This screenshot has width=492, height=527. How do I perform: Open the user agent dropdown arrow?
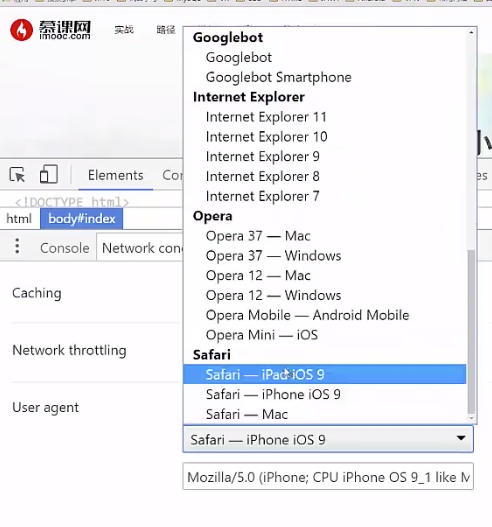pos(461,438)
